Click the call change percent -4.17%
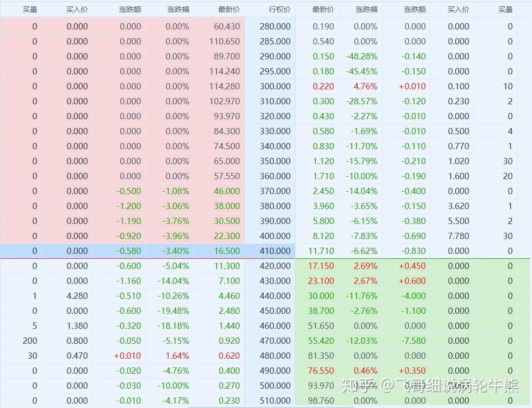This screenshot has height=408, width=532. [x=175, y=401]
